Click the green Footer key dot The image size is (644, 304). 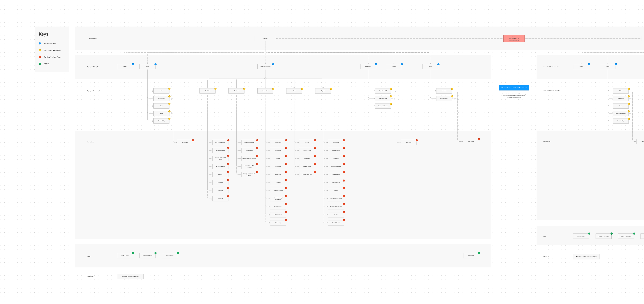coord(40,64)
